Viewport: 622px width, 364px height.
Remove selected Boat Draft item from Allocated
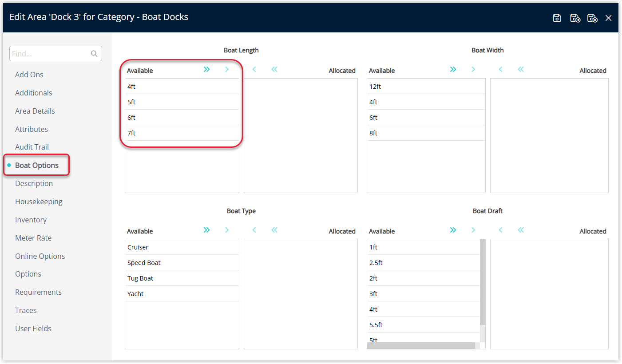coord(501,230)
